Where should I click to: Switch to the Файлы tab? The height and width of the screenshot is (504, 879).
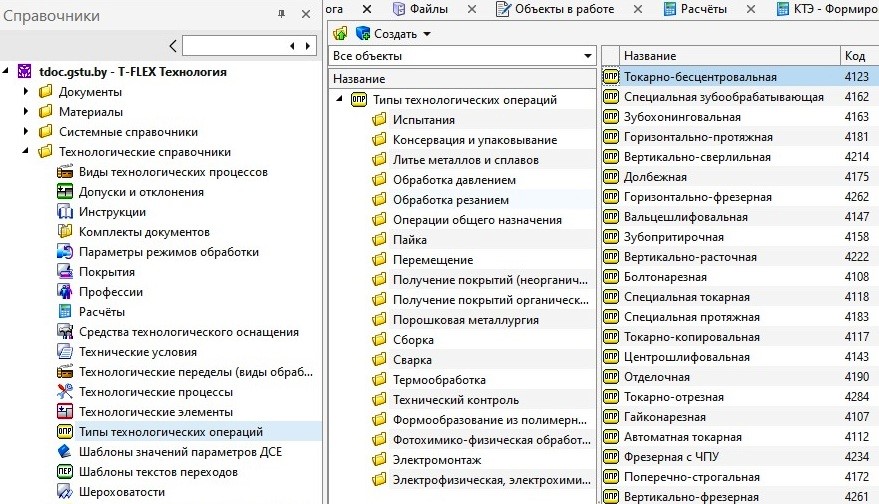coord(428,9)
